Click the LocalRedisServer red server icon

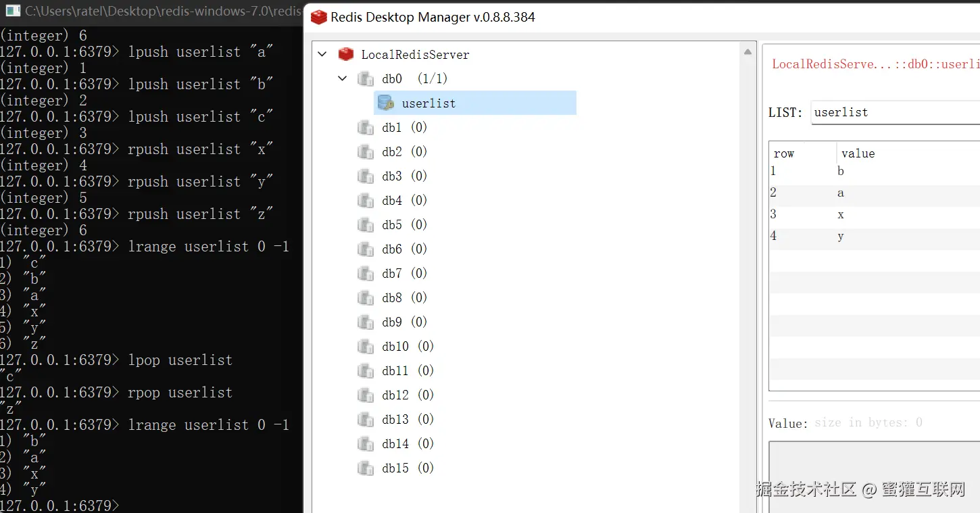click(346, 54)
